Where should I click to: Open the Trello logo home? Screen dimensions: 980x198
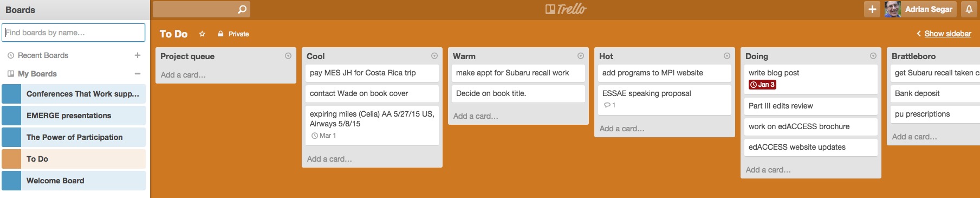click(566, 9)
